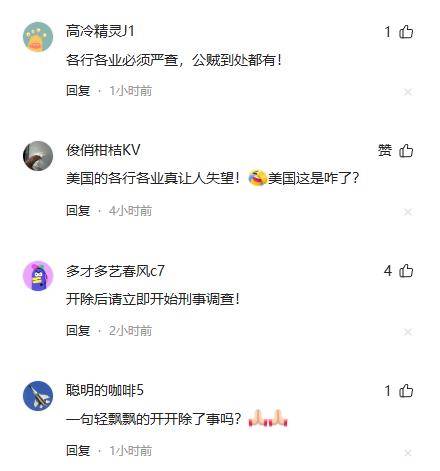440x471 pixels.
Task: Dismiss the 俊俏柑桔KV comment with X
Action: coord(408,212)
